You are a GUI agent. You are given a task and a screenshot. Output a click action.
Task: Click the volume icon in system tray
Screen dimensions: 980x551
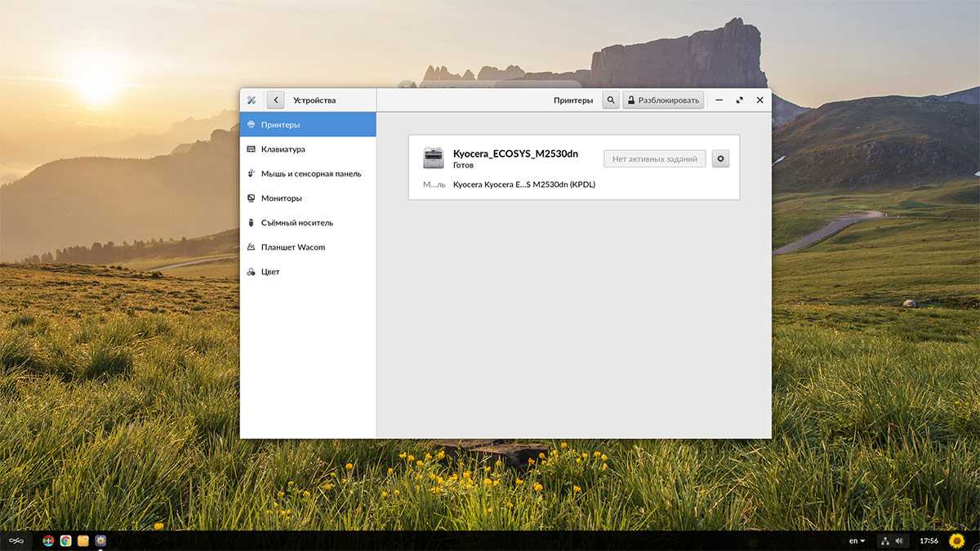point(899,540)
